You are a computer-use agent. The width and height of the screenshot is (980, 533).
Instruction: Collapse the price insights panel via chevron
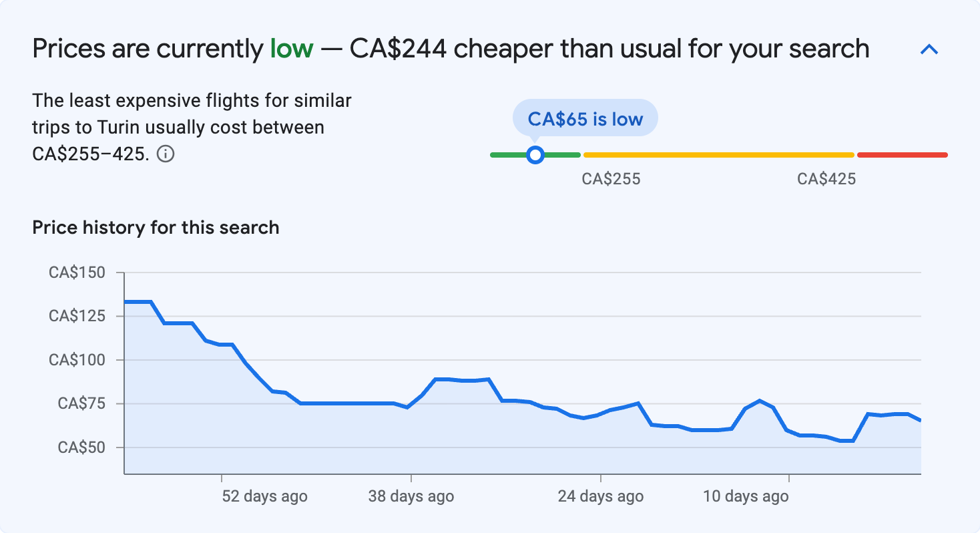(929, 48)
